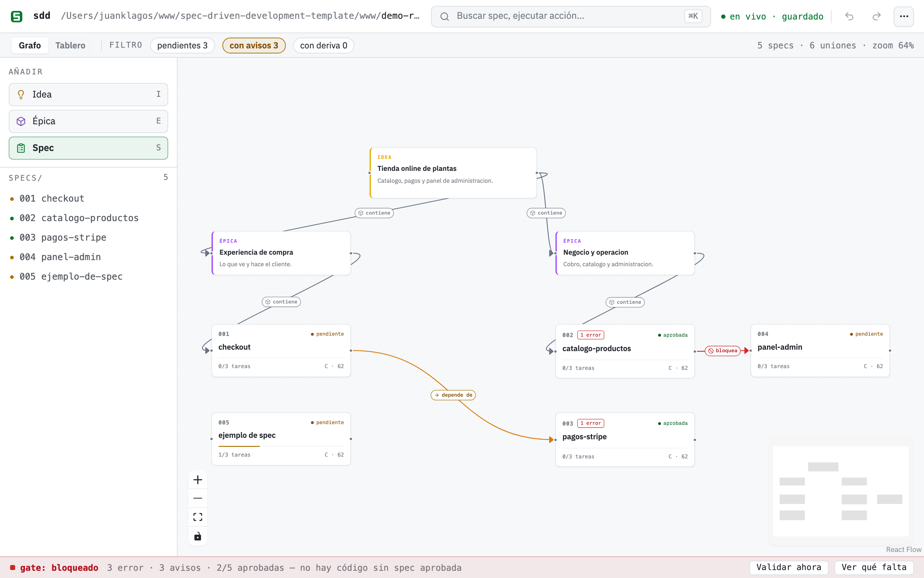924x578 pixels.
Task: Click the Épica cube icon
Action: [21, 121]
